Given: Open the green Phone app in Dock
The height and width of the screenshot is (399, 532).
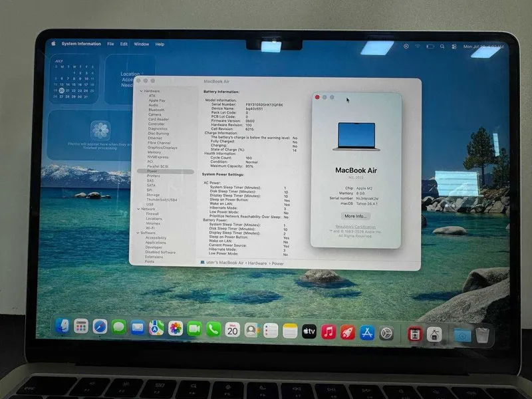Looking at the screenshot, I should tap(213, 329).
